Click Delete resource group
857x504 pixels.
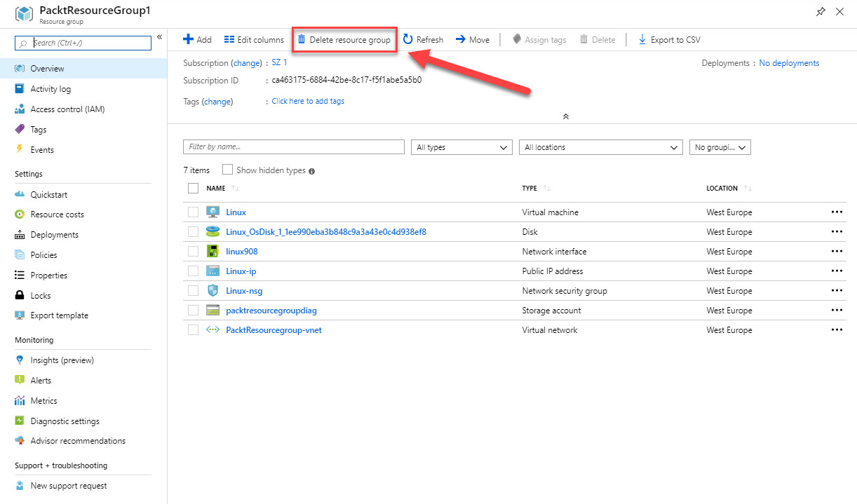pyautogui.click(x=344, y=40)
